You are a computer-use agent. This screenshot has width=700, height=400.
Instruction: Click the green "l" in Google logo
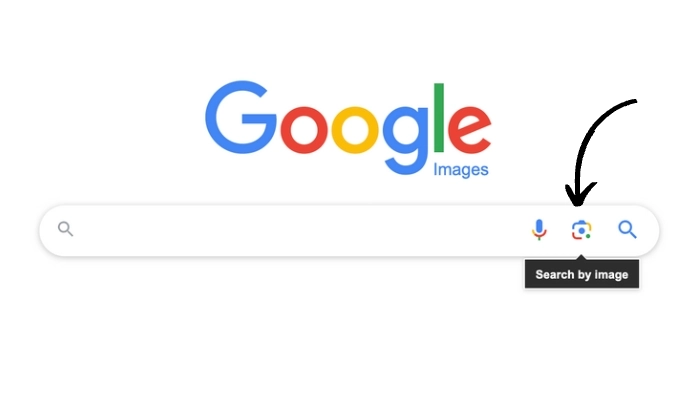(439, 117)
